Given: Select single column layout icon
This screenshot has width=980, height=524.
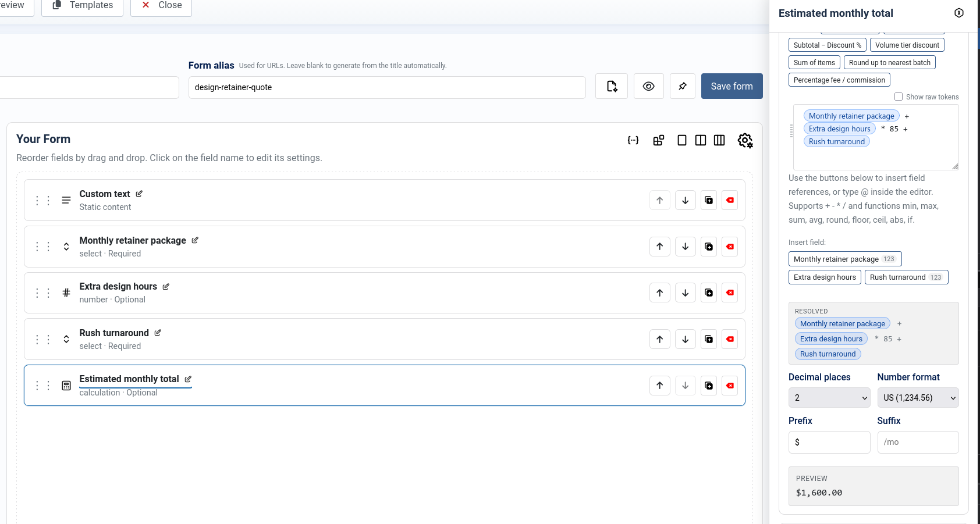Looking at the screenshot, I should 682,140.
